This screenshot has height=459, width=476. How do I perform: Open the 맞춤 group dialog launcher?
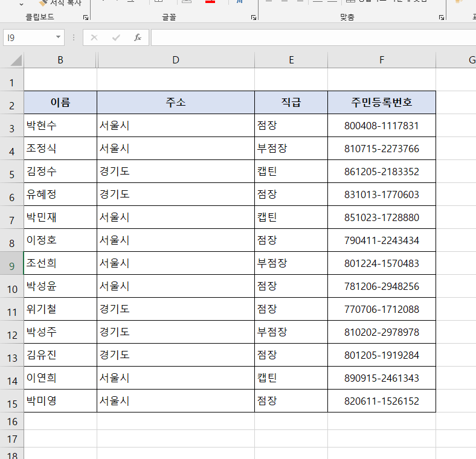click(442, 18)
